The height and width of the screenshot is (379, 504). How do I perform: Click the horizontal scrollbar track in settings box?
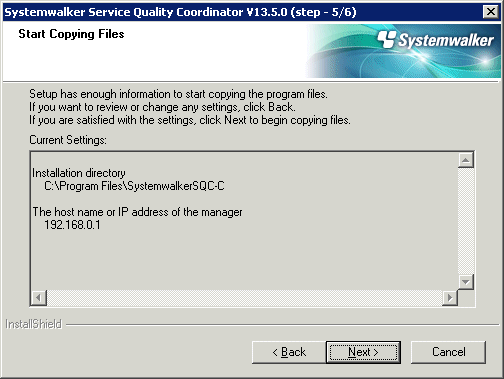click(244, 297)
